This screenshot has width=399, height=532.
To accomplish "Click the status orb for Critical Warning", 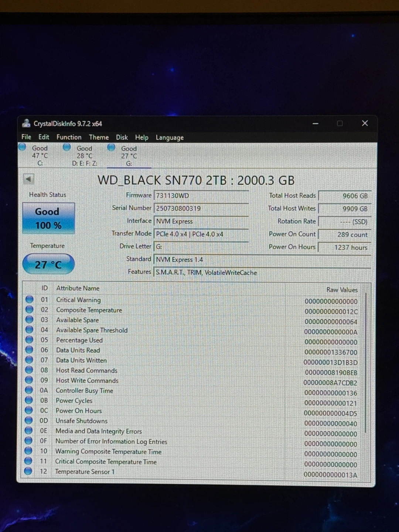I will click(30, 299).
